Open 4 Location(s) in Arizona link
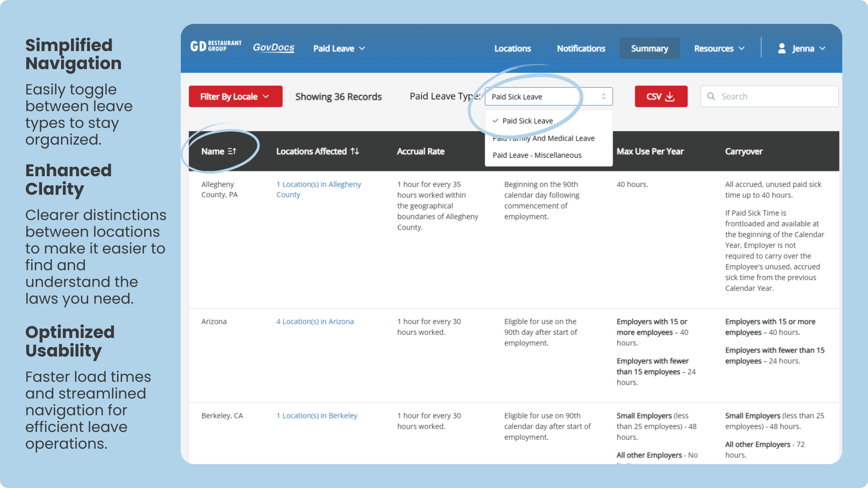 (x=315, y=321)
